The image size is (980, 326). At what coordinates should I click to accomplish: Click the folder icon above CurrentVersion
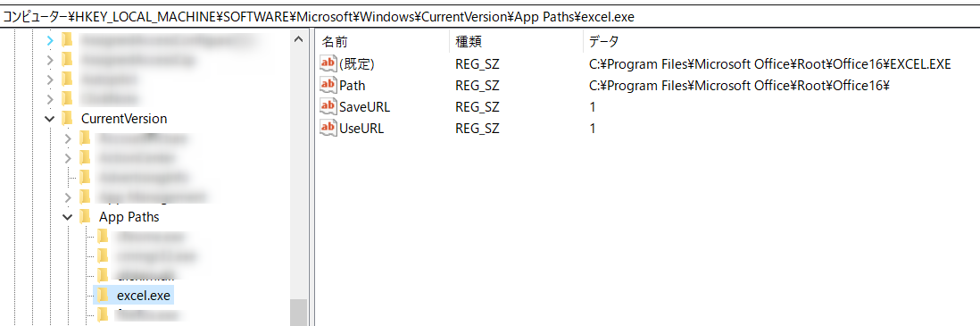[68, 99]
